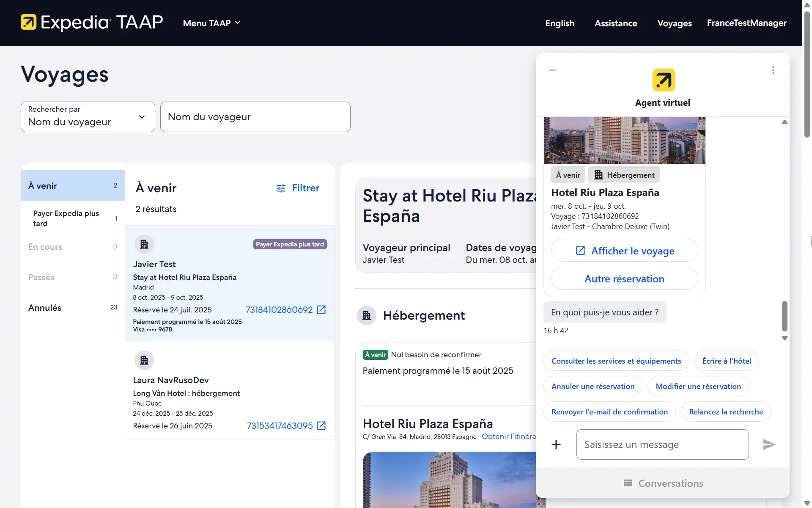Click the Hotel Riu Plaza España photo in details
Viewport: 812px width, 508px height.
[x=449, y=480]
